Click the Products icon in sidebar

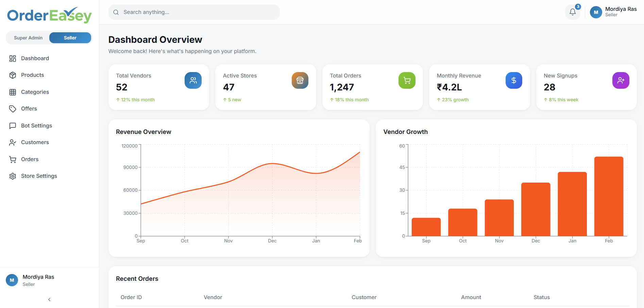pos(13,75)
